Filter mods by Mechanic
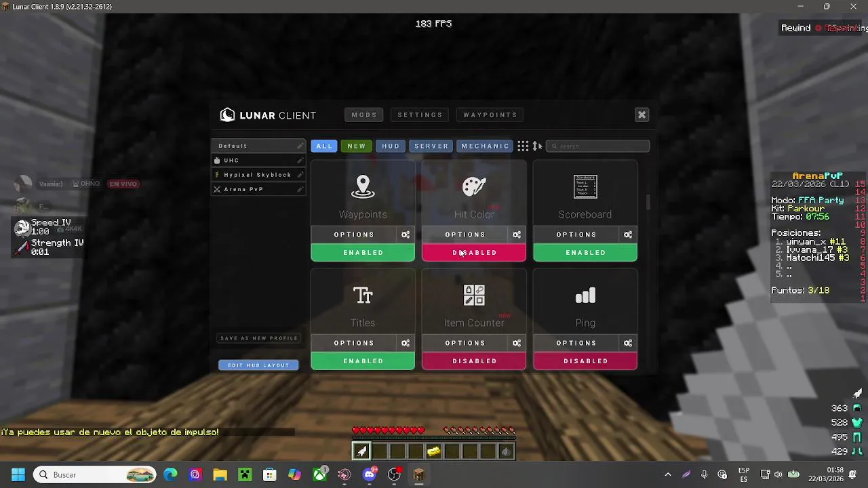 click(x=485, y=146)
